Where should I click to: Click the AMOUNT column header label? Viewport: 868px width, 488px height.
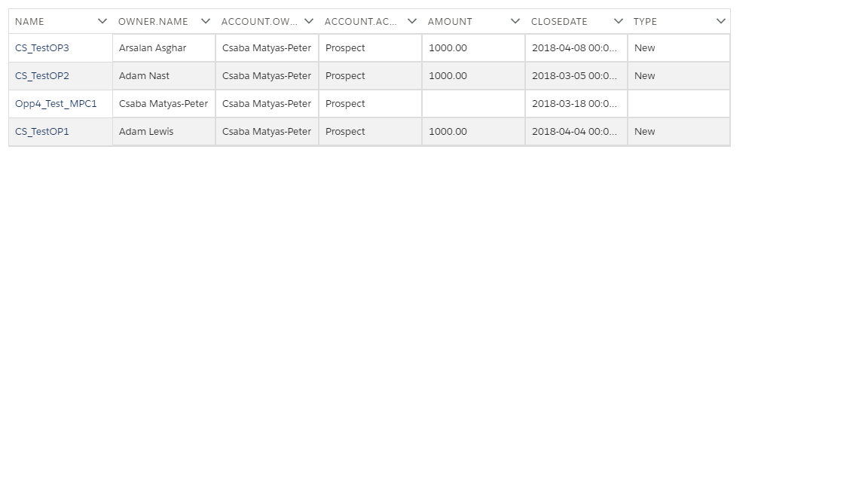click(450, 22)
